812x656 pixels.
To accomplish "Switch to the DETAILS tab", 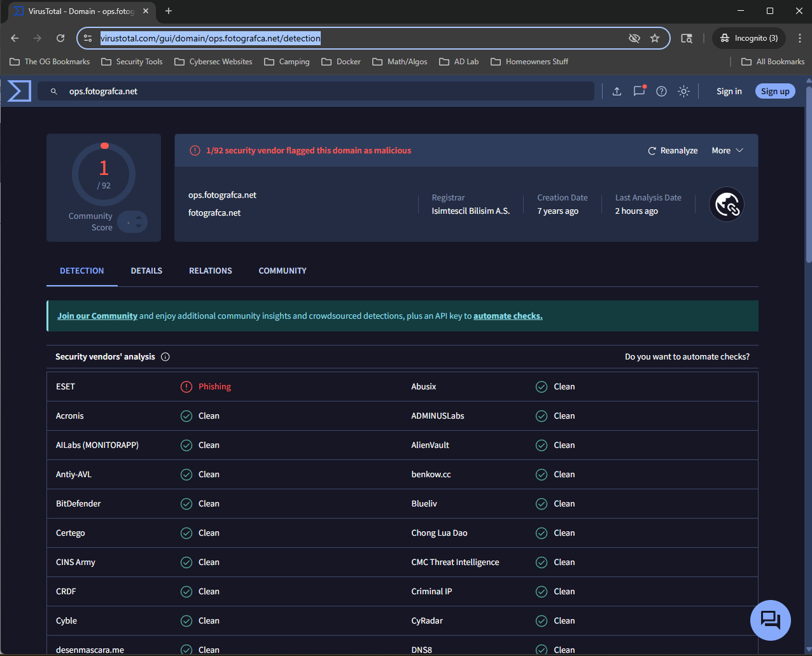I will point(146,270).
